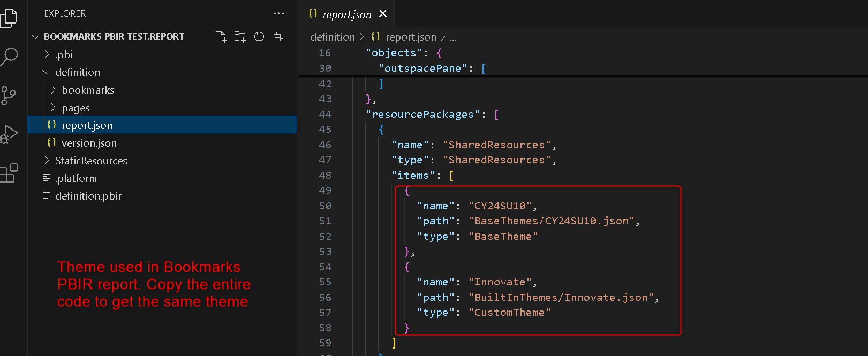
Task: Expand the StaticResources folder
Action: click(x=91, y=161)
